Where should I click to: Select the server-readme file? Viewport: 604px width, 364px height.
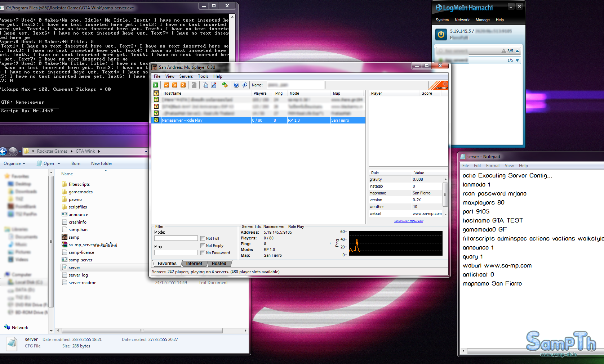(x=79, y=283)
